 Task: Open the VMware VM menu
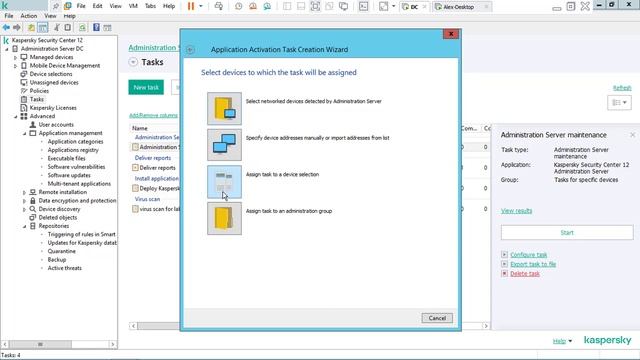tap(133, 6)
